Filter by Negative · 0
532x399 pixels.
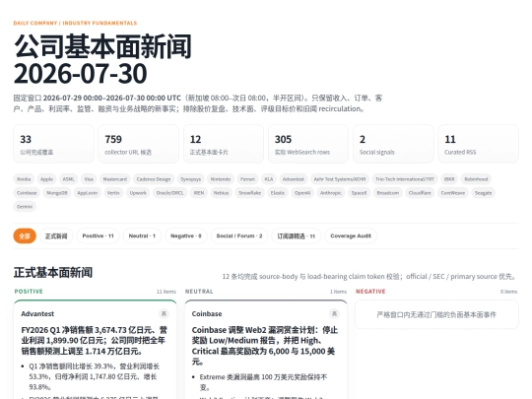(x=185, y=235)
